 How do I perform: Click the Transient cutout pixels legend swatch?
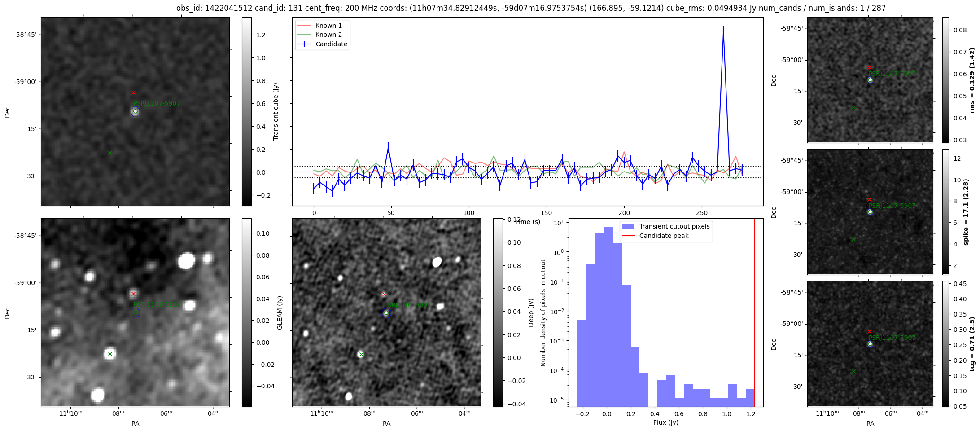tap(629, 226)
